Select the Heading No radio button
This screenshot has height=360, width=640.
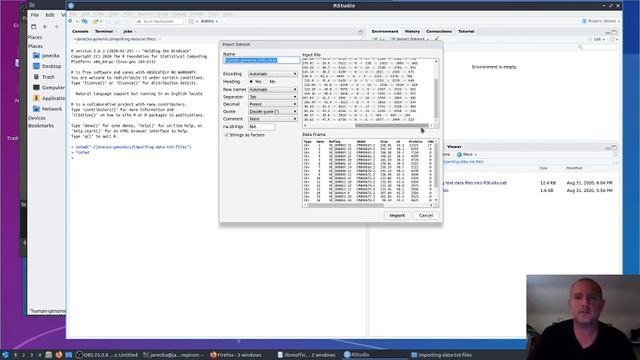click(266, 82)
